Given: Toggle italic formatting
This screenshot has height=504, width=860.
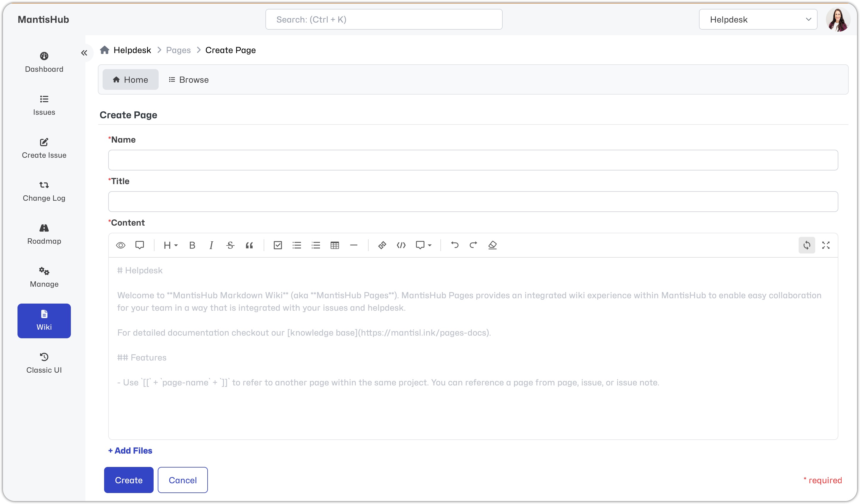Looking at the screenshot, I should point(211,245).
